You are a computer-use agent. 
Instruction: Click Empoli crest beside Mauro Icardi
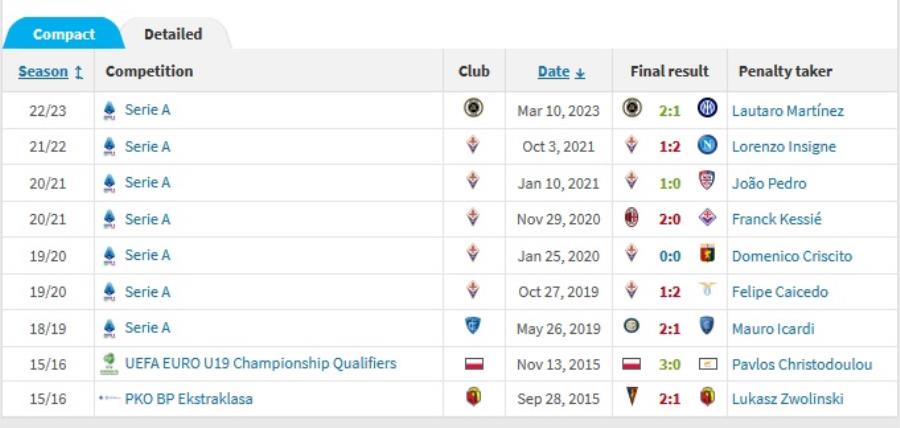tap(707, 326)
